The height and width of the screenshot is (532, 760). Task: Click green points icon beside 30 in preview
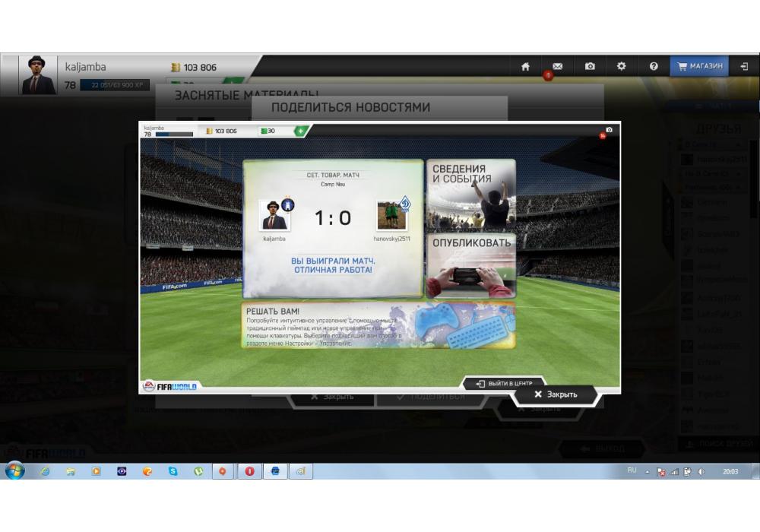[x=264, y=131]
